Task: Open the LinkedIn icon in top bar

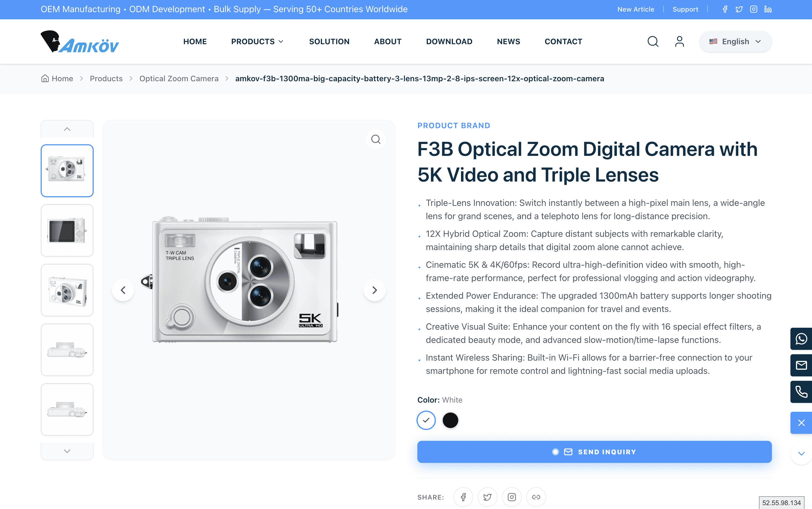Action: pyautogui.click(x=768, y=9)
